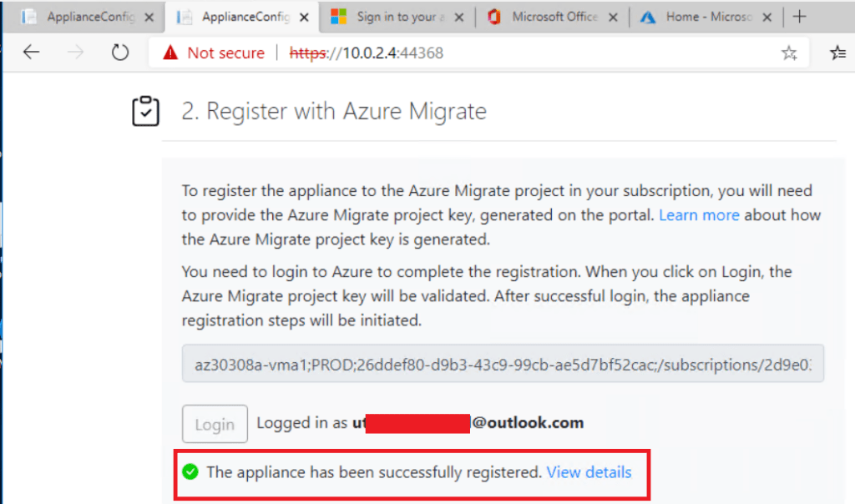
Task: Click the favorites star in the address bar
Action: pos(789,52)
